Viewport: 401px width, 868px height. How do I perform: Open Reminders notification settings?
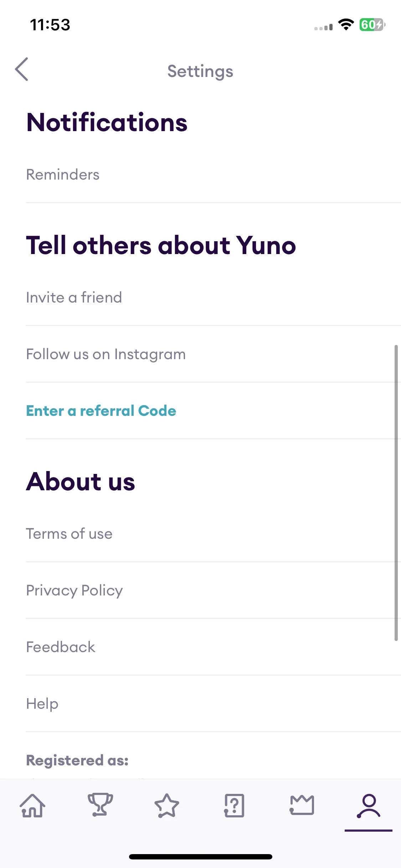pyautogui.click(x=213, y=175)
